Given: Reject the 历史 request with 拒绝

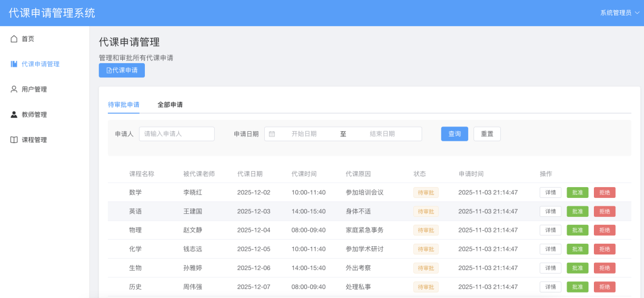Looking at the screenshot, I should (x=605, y=287).
